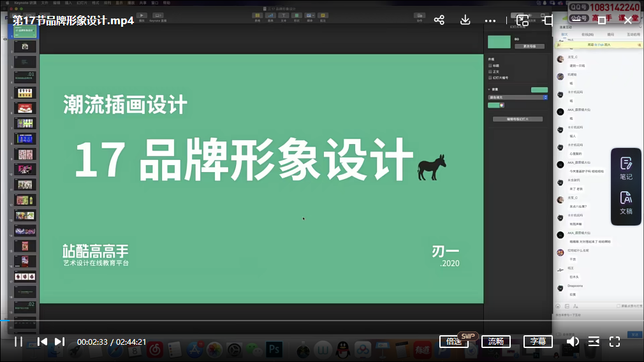Open the media dropdown in Keynote toolbar
Viewport: 644px width, 362px height.
click(310, 17)
